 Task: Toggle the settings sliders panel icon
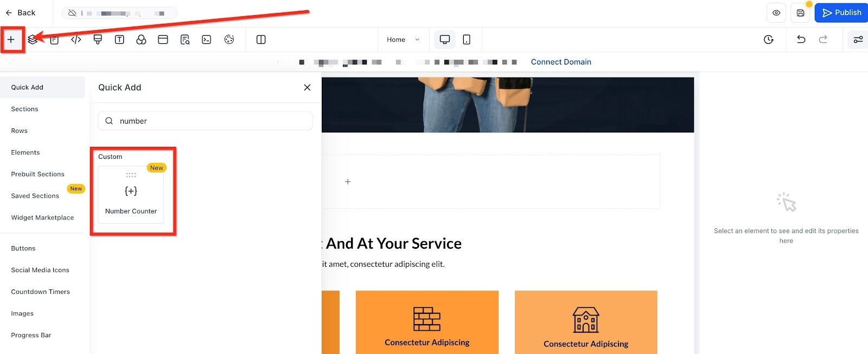pos(858,40)
